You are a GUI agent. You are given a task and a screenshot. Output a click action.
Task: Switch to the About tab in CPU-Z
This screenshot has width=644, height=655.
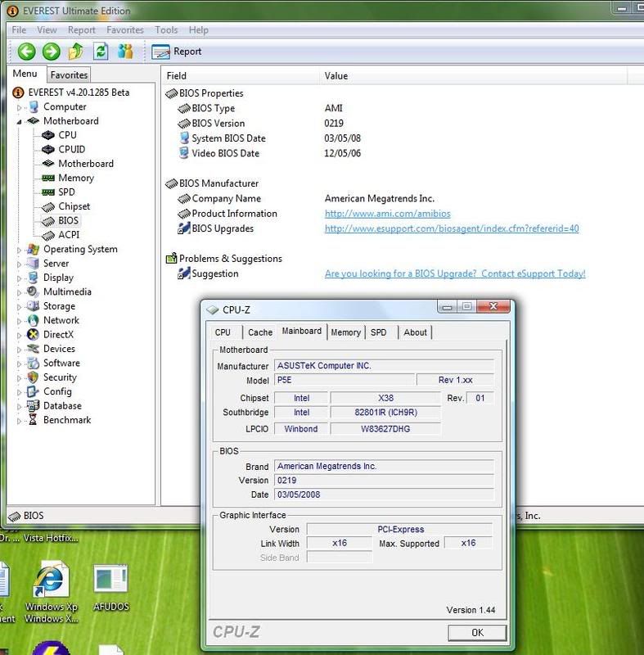click(415, 332)
